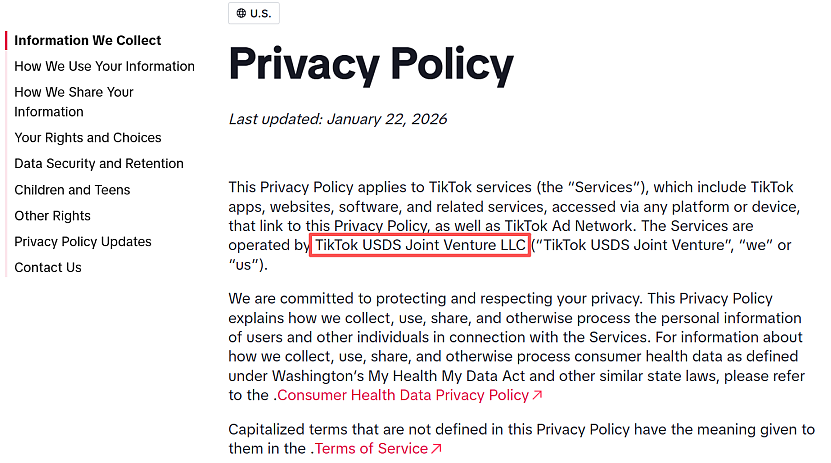Go to Children and Teens section
The height and width of the screenshot is (463, 831).
pyautogui.click(x=72, y=190)
